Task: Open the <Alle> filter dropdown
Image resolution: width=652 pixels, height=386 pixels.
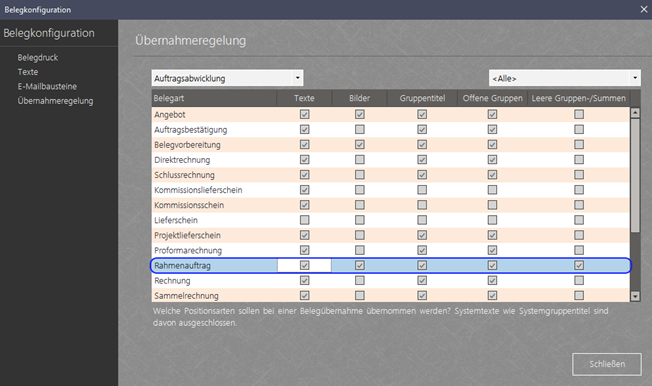Action: [565, 78]
